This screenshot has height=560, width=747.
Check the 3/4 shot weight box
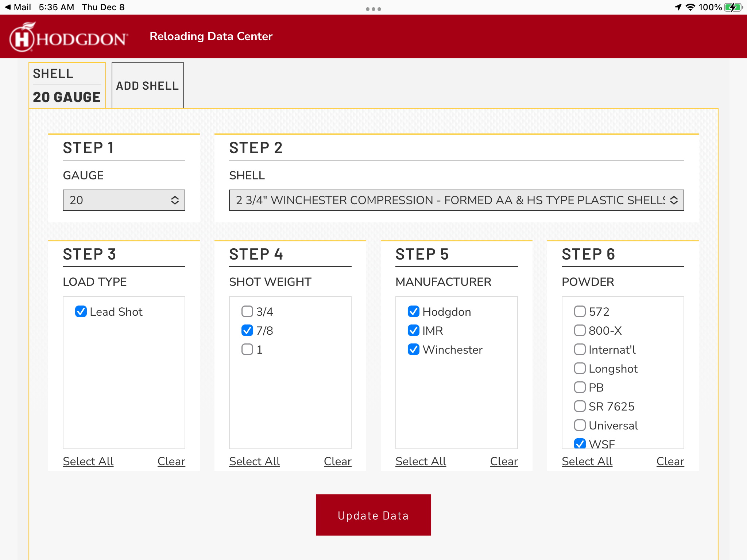(247, 312)
